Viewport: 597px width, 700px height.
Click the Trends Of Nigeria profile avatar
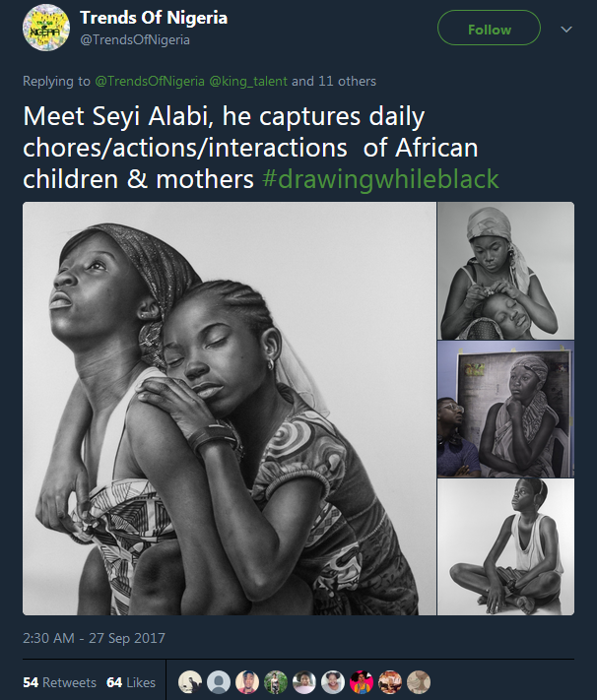(45, 29)
